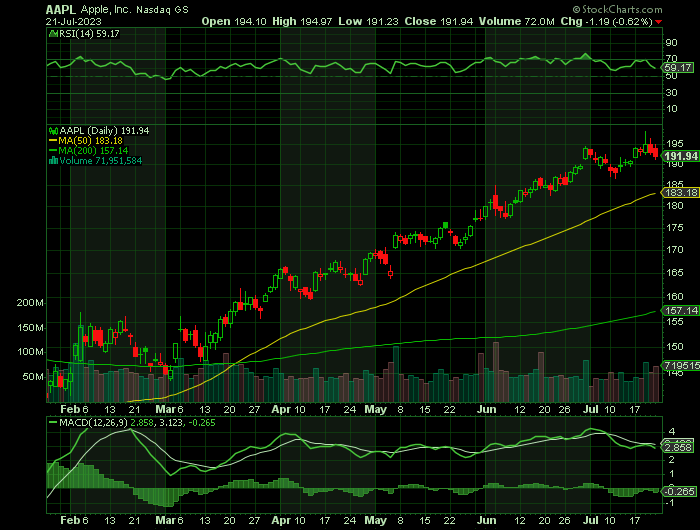Click the 157.14 MA(200) axis tag
This screenshot has width=700, height=530.
[x=681, y=310]
